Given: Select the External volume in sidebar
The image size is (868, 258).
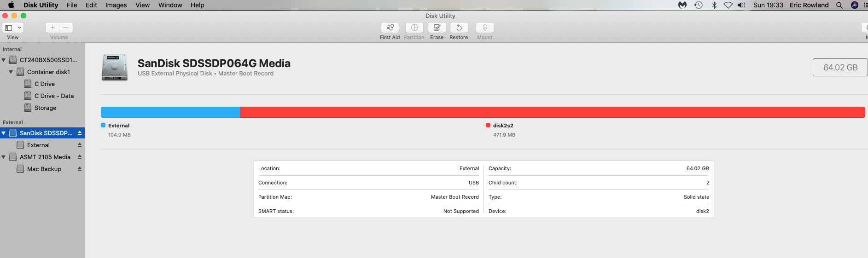Looking at the screenshot, I should click(42, 145).
